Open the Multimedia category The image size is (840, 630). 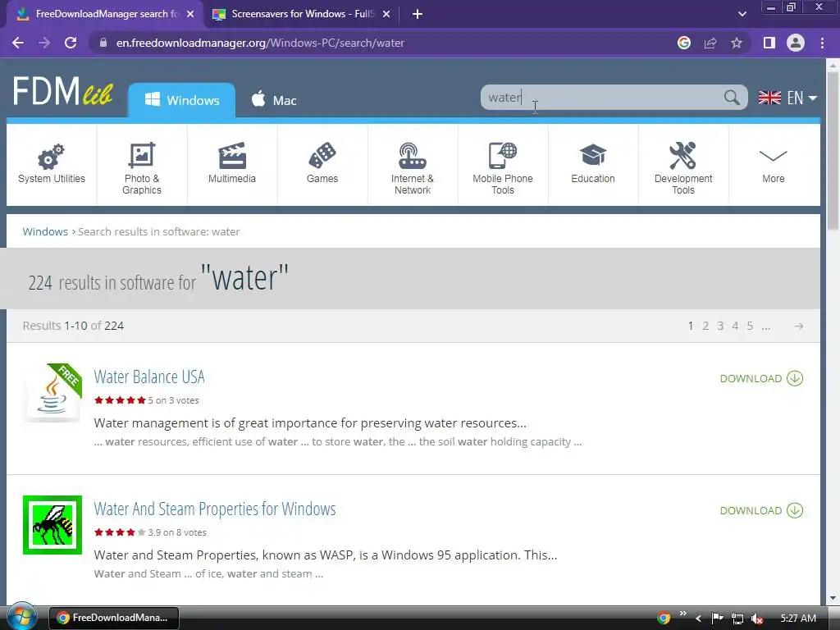point(232,164)
